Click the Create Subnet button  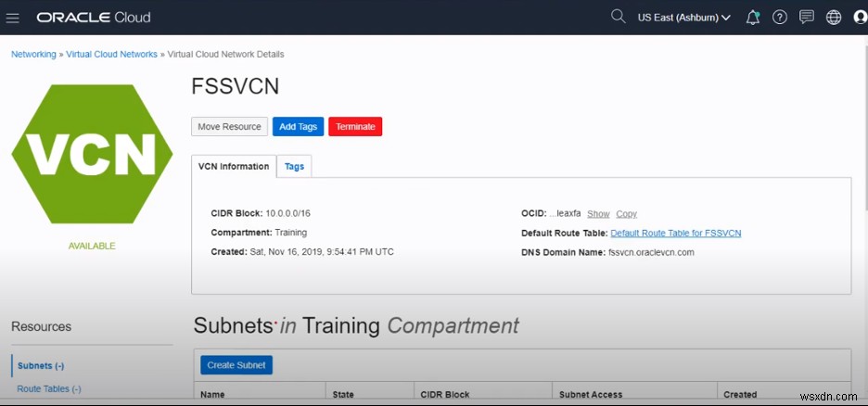pyautogui.click(x=236, y=365)
